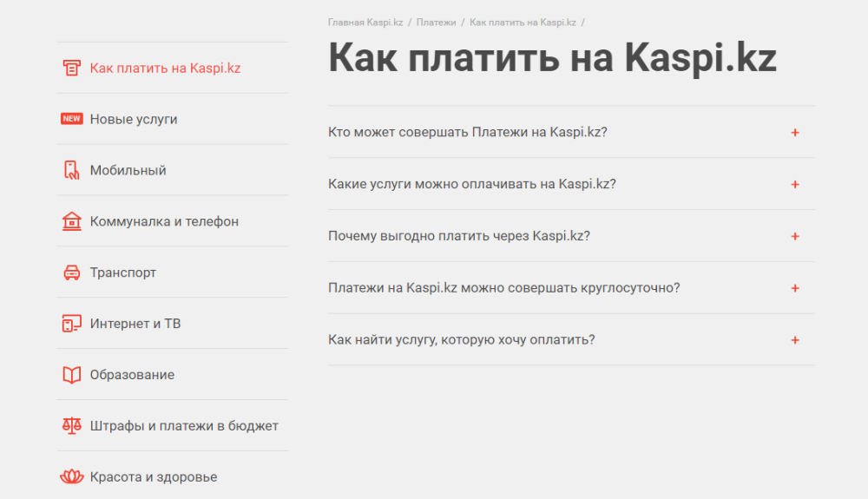Viewport: 868px width, 499px height.
Task: Click the devices icon for Интернет и ТВ
Action: tap(71, 324)
